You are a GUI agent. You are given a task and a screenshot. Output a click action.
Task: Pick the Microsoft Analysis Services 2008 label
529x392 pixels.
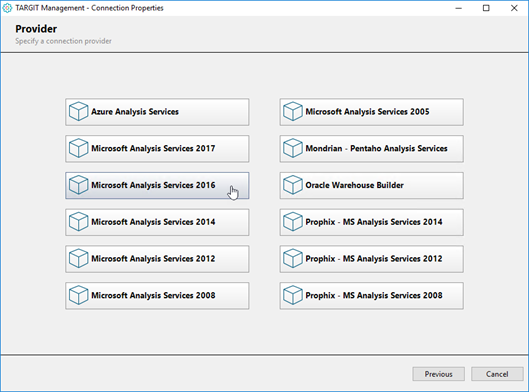pos(153,296)
